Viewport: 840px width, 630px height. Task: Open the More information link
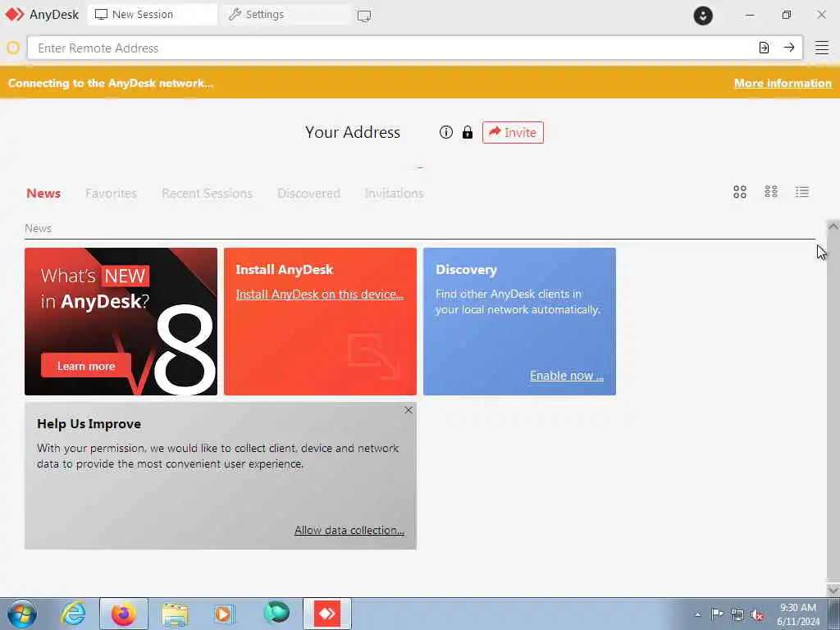[x=783, y=83]
